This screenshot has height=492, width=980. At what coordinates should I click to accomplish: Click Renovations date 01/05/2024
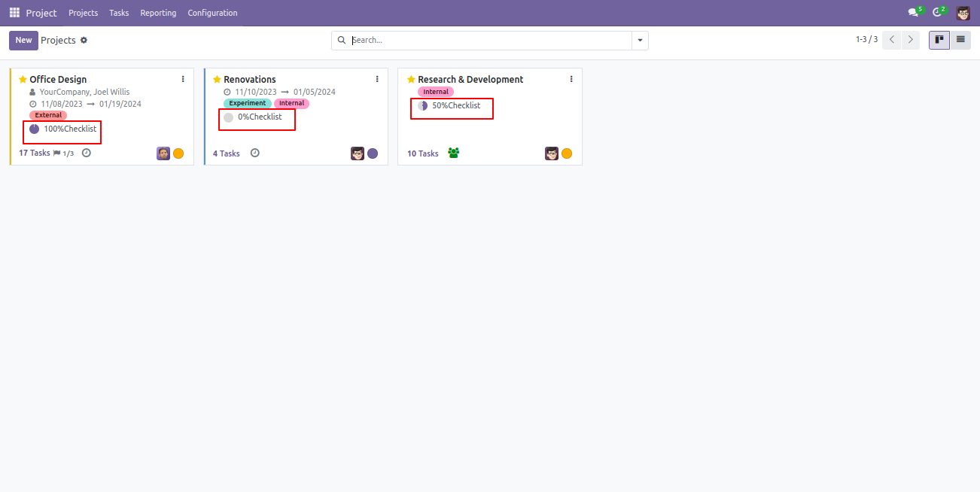click(x=315, y=92)
